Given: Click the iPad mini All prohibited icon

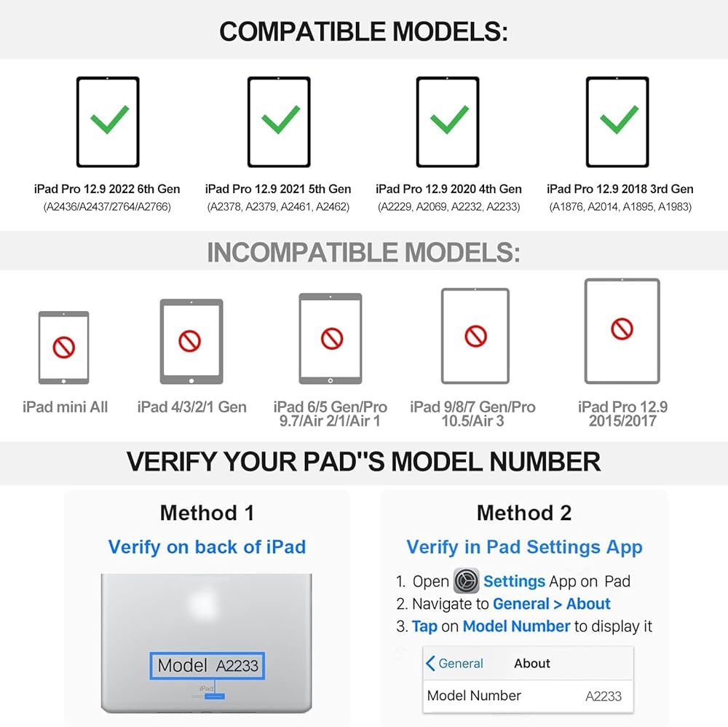Looking at the screenshot, I should tap(64, 347).
